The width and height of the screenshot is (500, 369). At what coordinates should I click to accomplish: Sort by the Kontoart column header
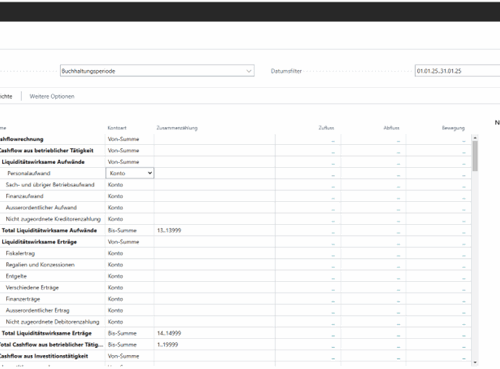117,128
